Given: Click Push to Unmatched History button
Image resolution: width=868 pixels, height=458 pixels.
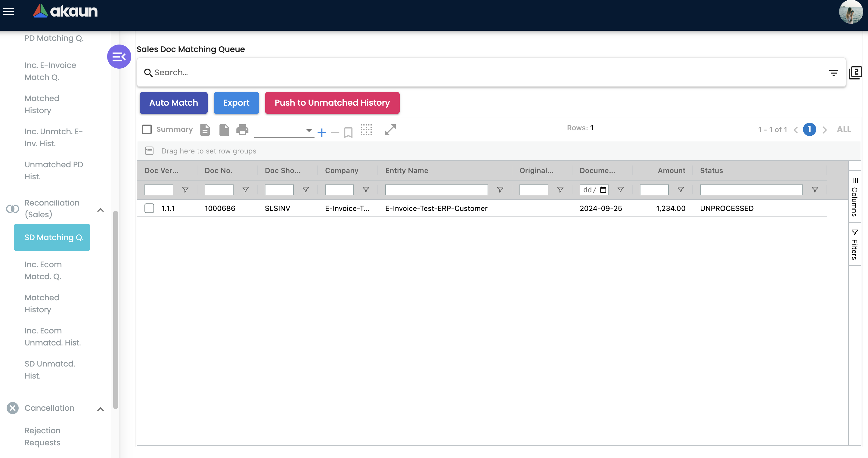Looking at the screenshot, I should [x=332, y=103].
